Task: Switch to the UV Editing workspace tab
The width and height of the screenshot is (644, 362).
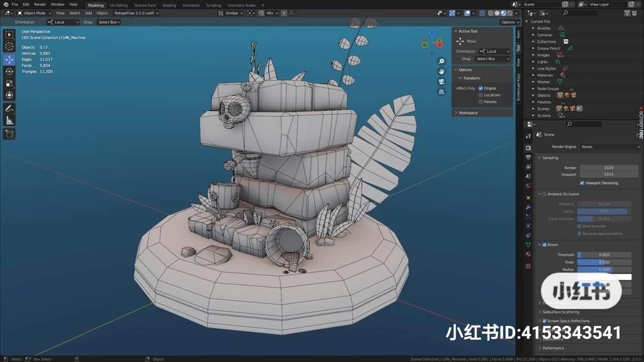Action: point(119,5)
